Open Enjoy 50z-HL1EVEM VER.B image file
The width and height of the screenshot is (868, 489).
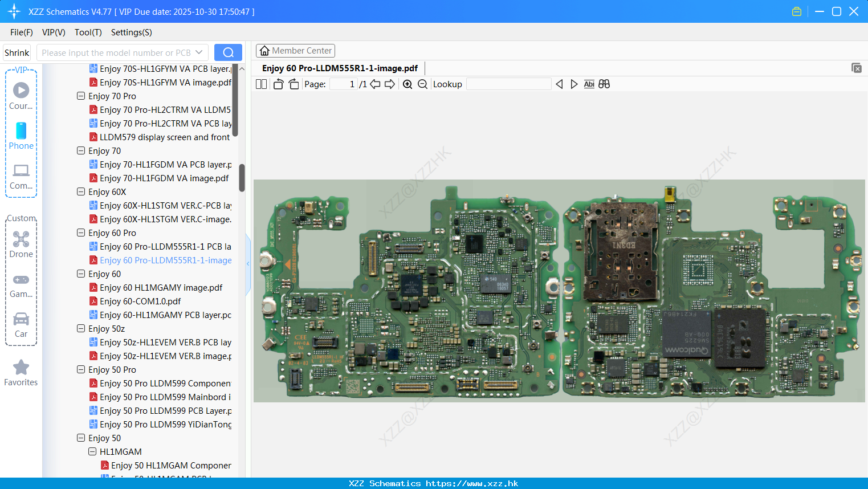coord(160,356)
